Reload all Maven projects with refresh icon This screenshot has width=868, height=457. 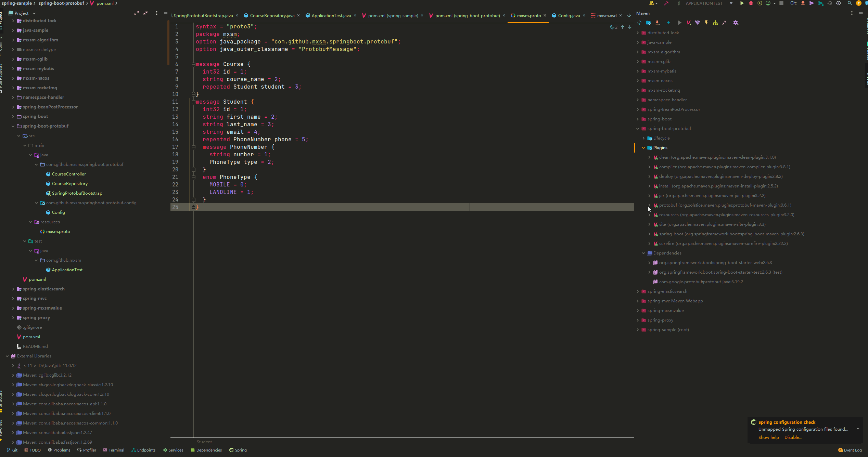tap(639, 23)
